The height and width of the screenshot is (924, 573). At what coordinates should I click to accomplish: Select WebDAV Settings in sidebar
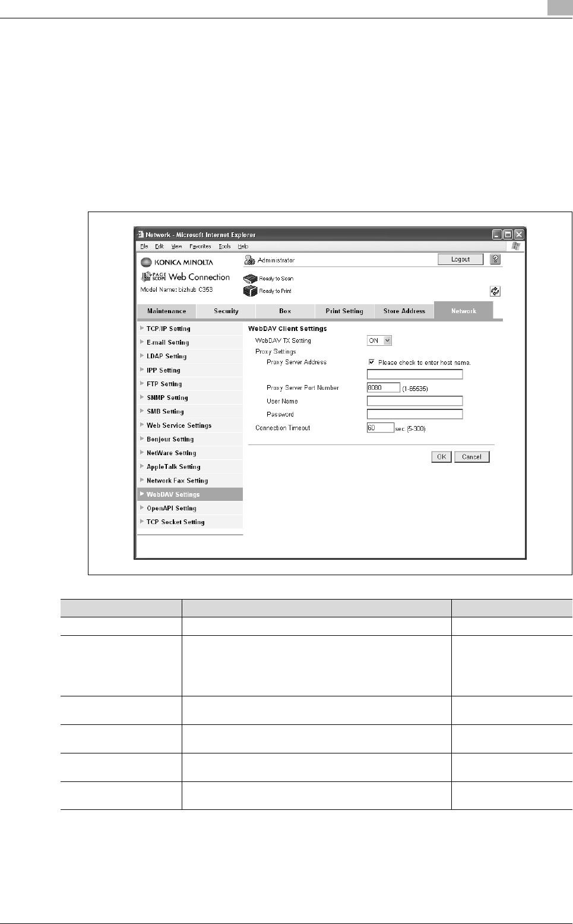[x=190, y=494]
